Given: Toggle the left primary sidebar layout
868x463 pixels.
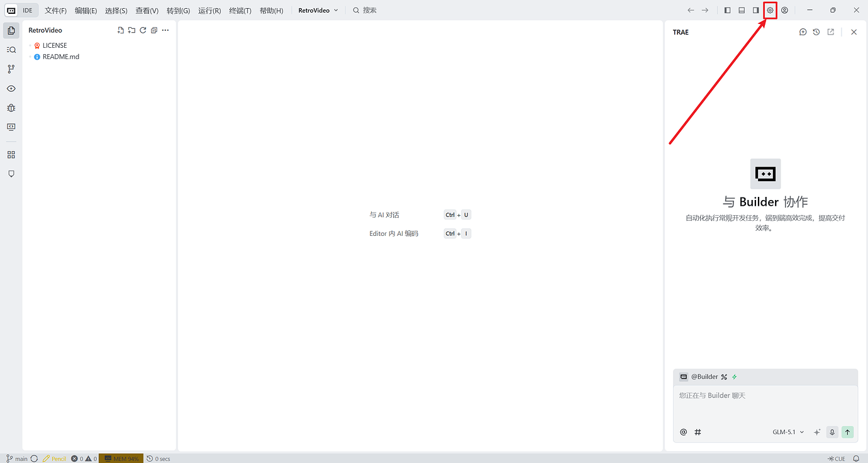Looking at the screenshot, I should click(x=727, y=10).
